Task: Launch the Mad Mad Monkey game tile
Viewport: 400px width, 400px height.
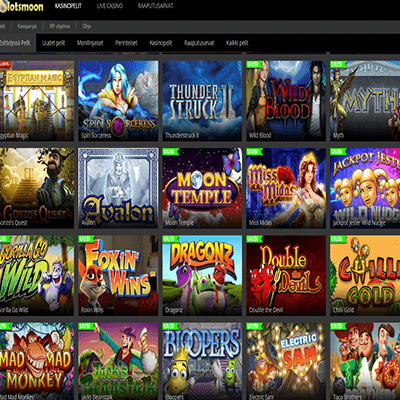Action: coord(37,361)
